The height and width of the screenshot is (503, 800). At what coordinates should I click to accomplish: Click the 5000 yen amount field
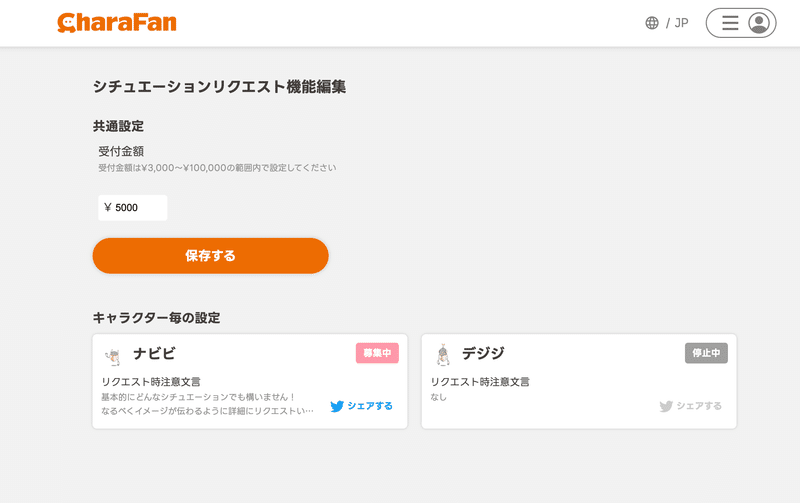pyautogui.click(x=133, y=208)
